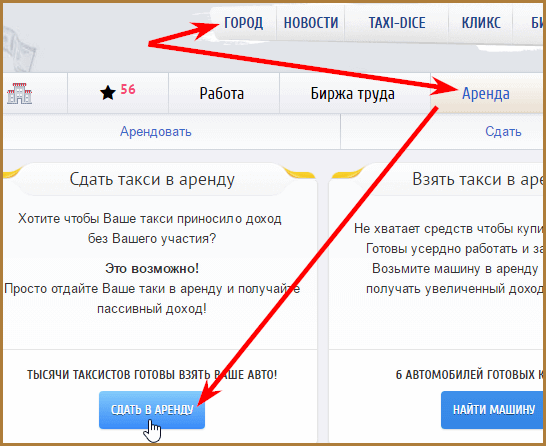Image resolution: width=546 pixels, height=446 pixels.
Task: Select the Сдать sub-tab
Action: [503, 132]
